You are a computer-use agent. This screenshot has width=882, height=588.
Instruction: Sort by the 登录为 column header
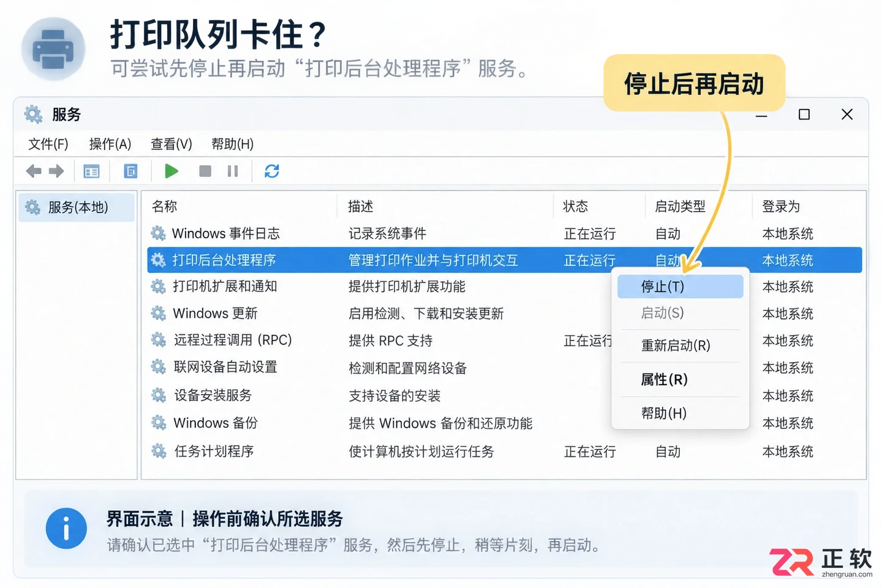click(781, 206)
